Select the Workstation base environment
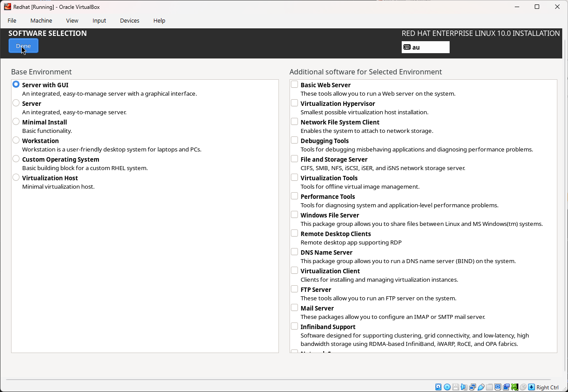The height and width of the screenshot is (392, 568). click(x=16, y=140)
